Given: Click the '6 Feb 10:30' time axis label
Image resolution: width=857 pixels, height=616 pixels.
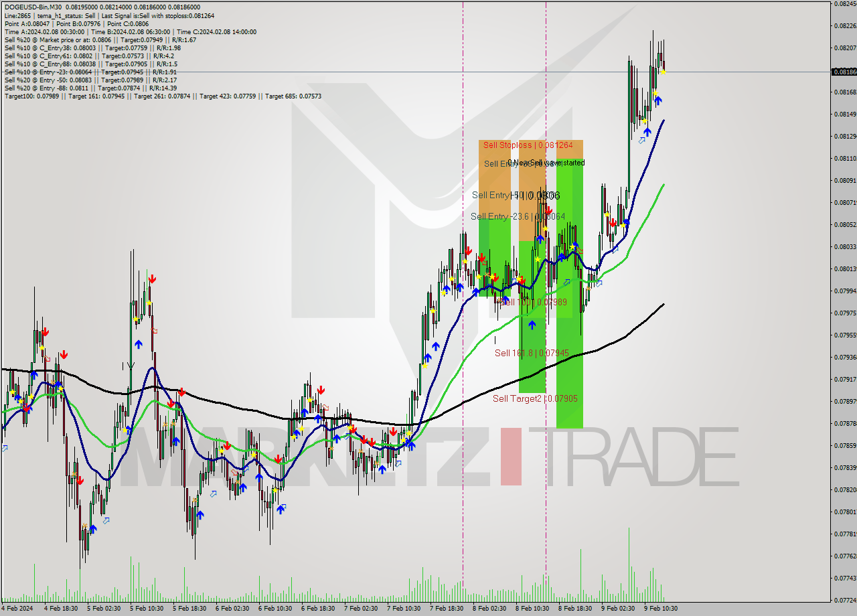Looking at the screenshot, I should 275,609.
